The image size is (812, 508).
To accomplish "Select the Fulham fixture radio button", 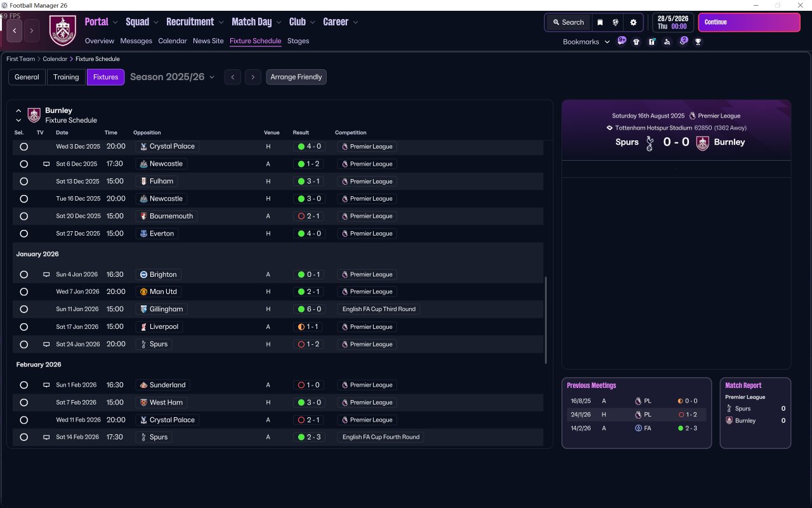I will click(24, 182).
